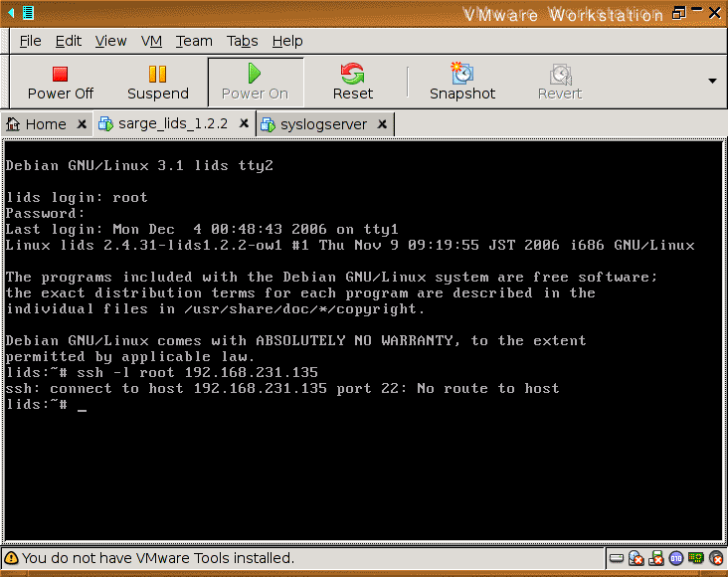The width and height of the screenshot is (728, 577).
Task: Open the Help menu
Action: [287, 41]
